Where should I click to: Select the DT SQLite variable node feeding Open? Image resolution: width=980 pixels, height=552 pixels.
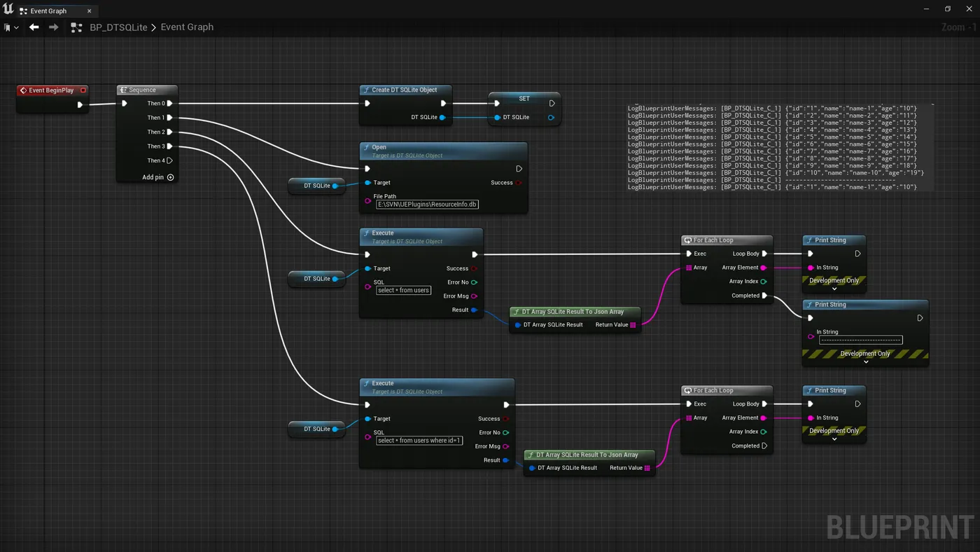coord(317,186)
